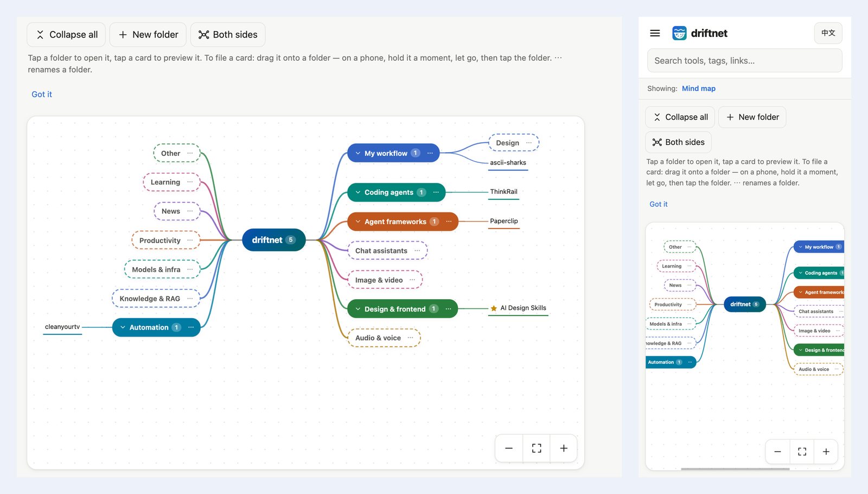
Task: Click New folder in the mobile panel
Action: click(x=752, y=117)
